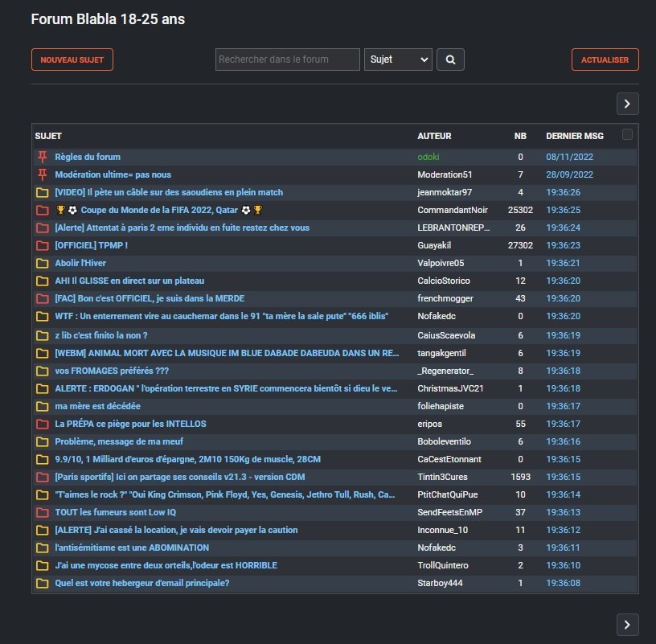Click the ACTUALISER button

pos(605,59)
